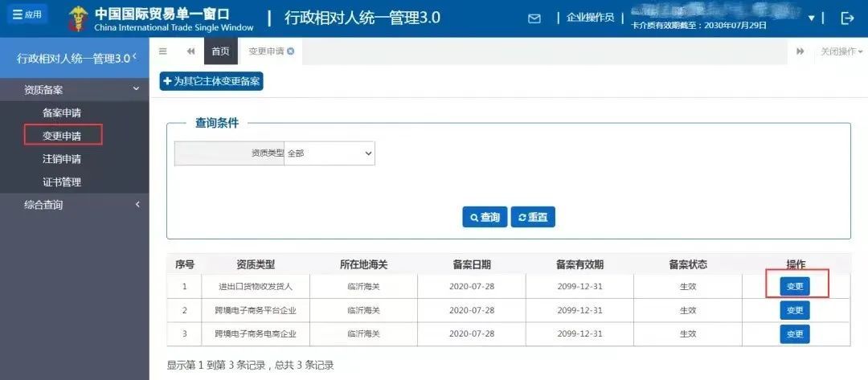Click the China International Trade Single Window logo
The height and width of the screenshot is (380, 868).
coord(161,18)
